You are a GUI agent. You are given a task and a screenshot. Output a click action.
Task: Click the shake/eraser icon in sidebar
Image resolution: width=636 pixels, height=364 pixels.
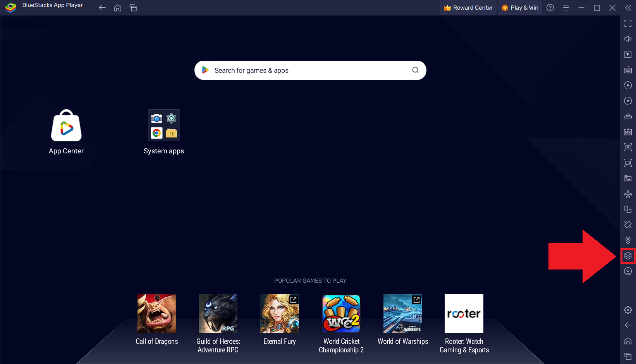(628, 225)
